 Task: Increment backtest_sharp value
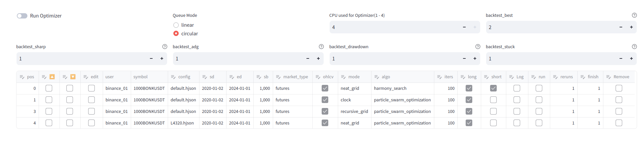pyautogui.click(x=161, y=58)
